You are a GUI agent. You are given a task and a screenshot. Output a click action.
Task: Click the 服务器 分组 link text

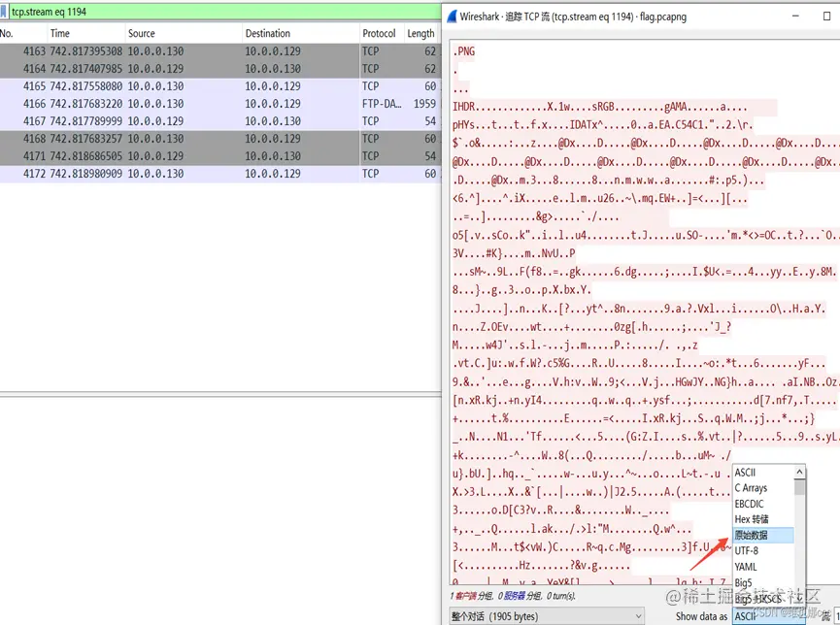522,596
